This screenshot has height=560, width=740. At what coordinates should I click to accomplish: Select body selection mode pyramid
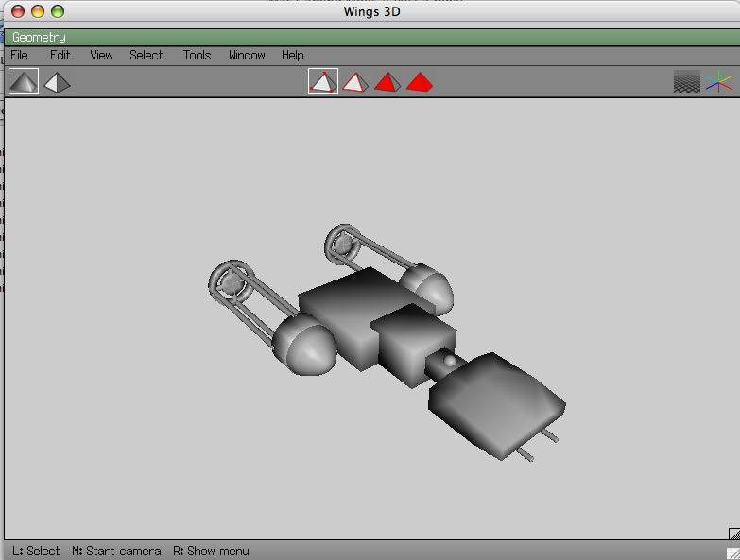click(x=419, y=82)
